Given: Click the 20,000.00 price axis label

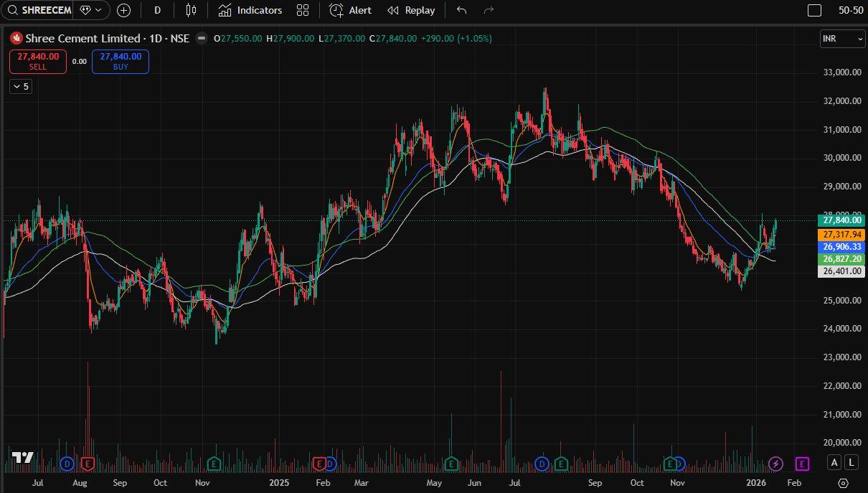Looking at the screenshot, I should click(x=842, y=443).
